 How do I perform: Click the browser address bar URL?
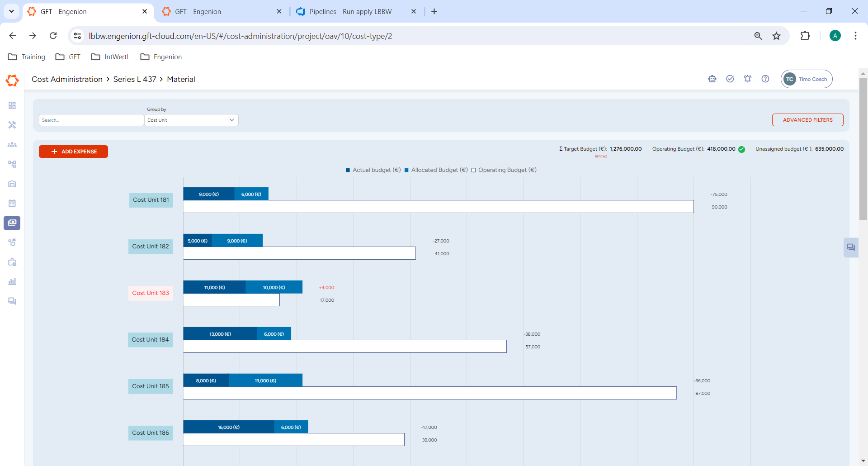241,36
